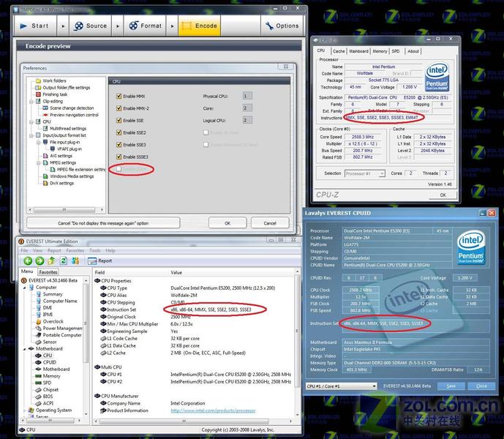The height and width of the screenshot is (439, 504).
Task: Switch to the Mainboard tab in CPU-Z
Action: point(358,51)
